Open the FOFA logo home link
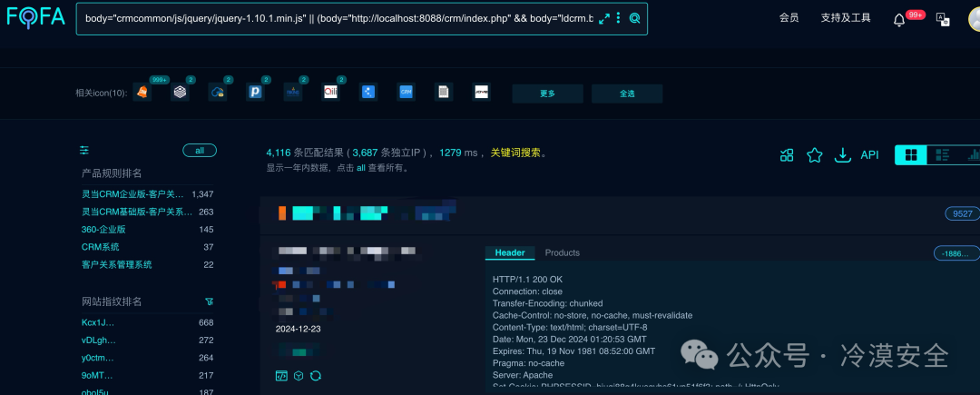 (36, 17)
